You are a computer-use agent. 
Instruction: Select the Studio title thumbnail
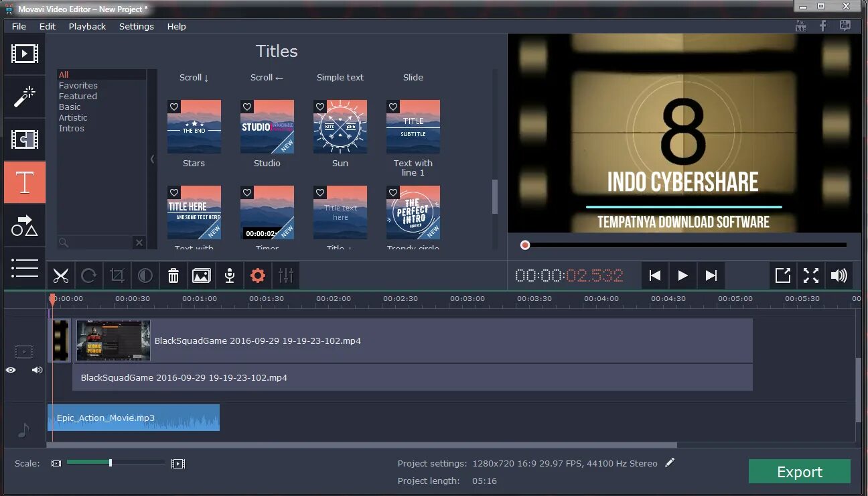267,127
